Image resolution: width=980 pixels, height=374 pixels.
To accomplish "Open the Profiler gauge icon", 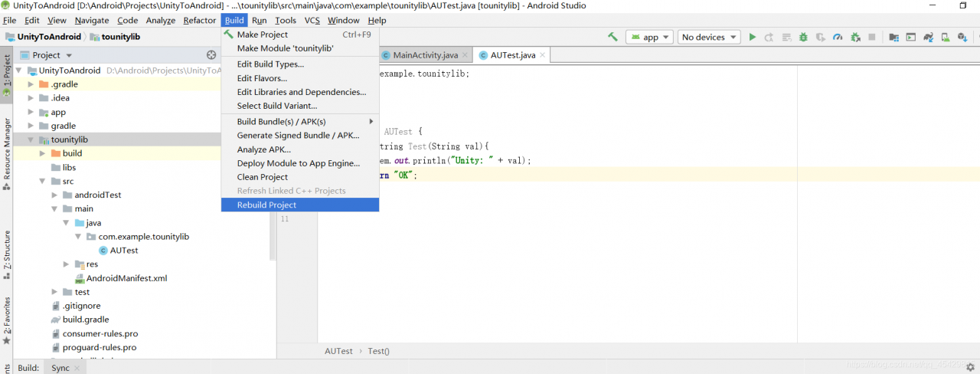I will click(x=838, y=37).
